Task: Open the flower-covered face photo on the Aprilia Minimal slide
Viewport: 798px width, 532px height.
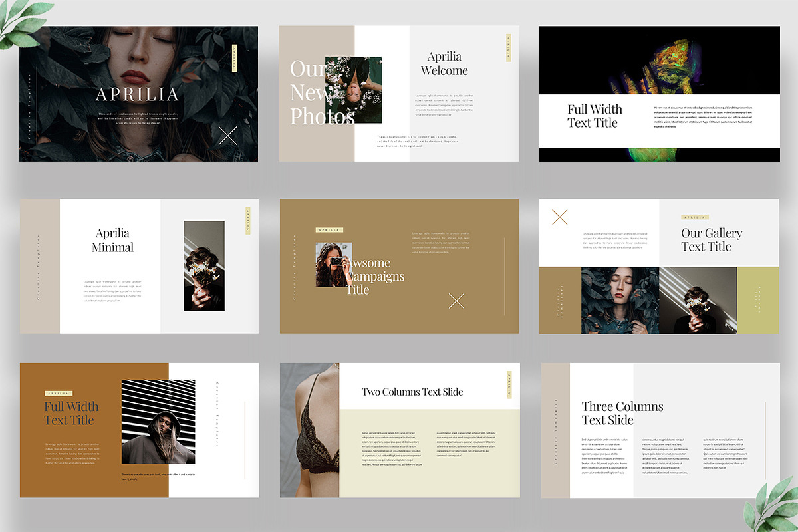Action: pos(204,266)
